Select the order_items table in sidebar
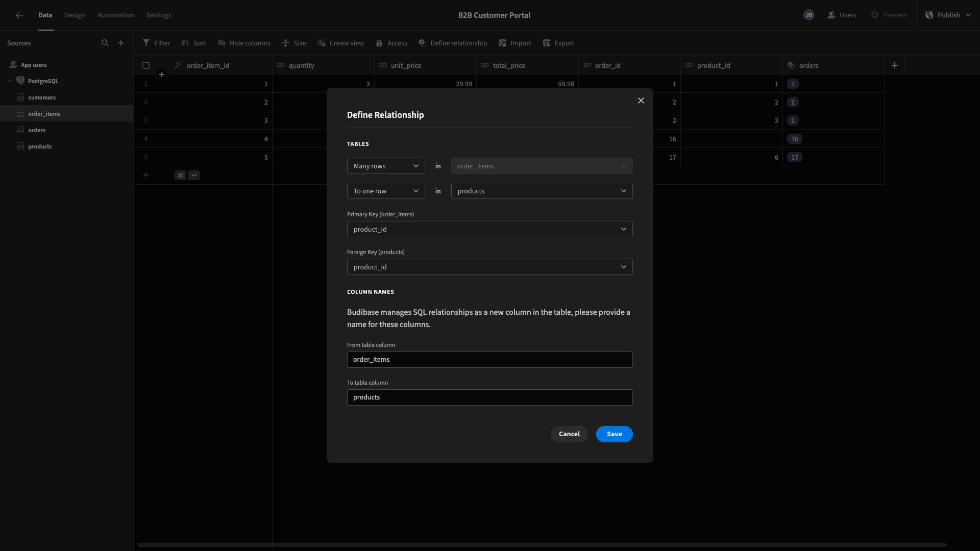 pos(66,114)
